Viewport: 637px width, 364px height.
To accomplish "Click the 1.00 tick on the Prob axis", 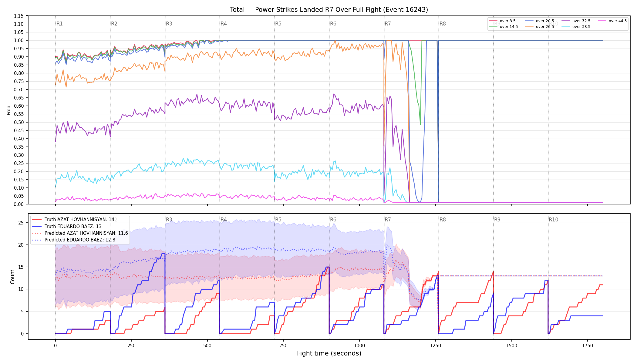I will [19, 40].
